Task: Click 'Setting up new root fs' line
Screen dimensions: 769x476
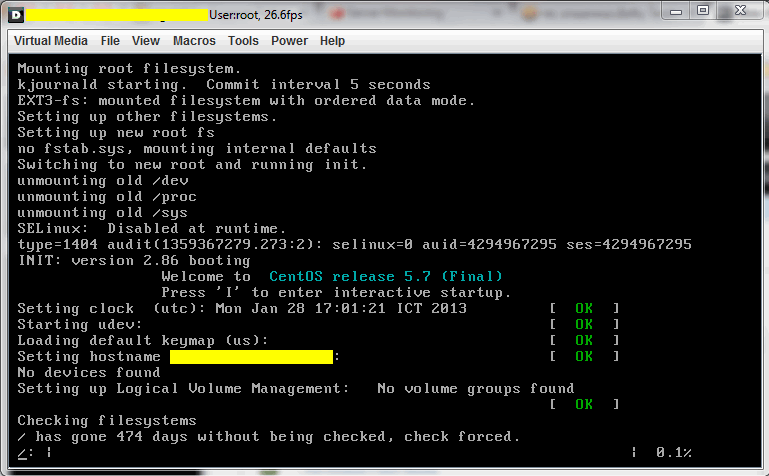Action: tap(116, 133)
